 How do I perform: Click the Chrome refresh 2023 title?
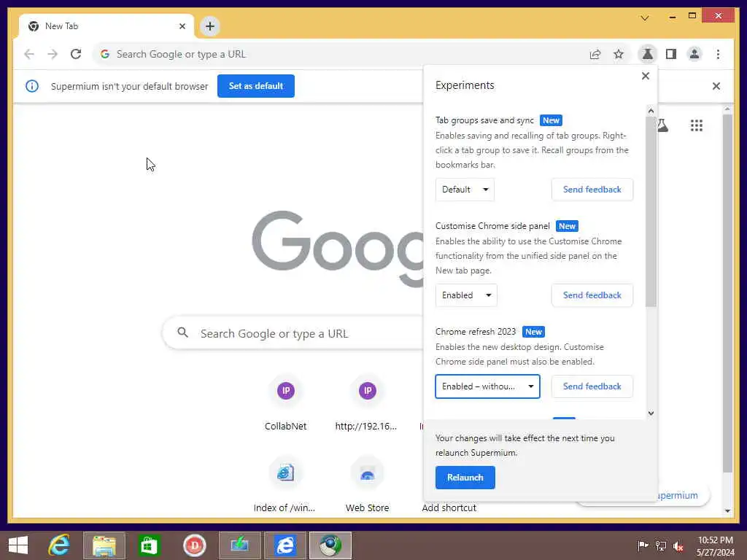click(x=476, y=332)
